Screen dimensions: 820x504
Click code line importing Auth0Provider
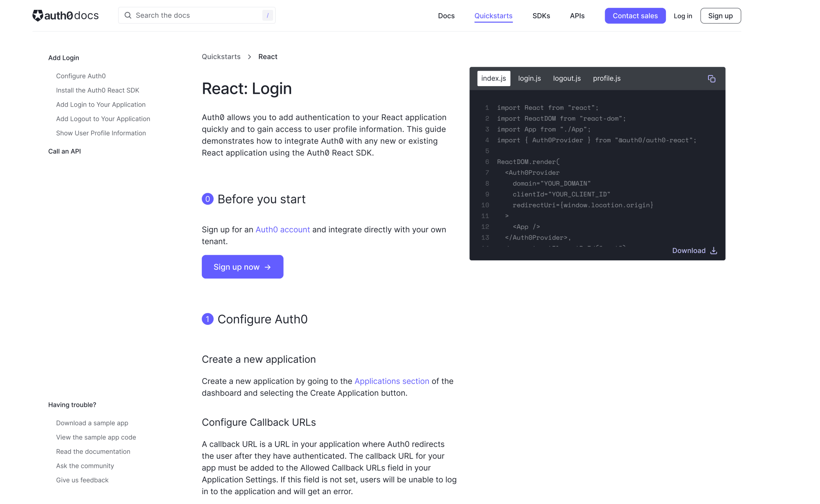597,140
